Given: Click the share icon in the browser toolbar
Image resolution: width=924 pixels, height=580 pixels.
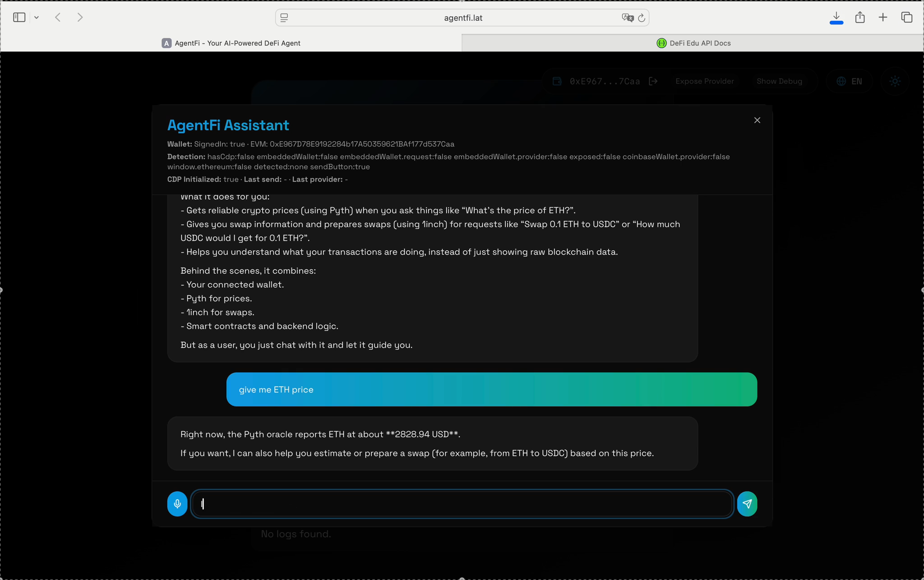Looking at the screenshot, I should pos(859,17).
